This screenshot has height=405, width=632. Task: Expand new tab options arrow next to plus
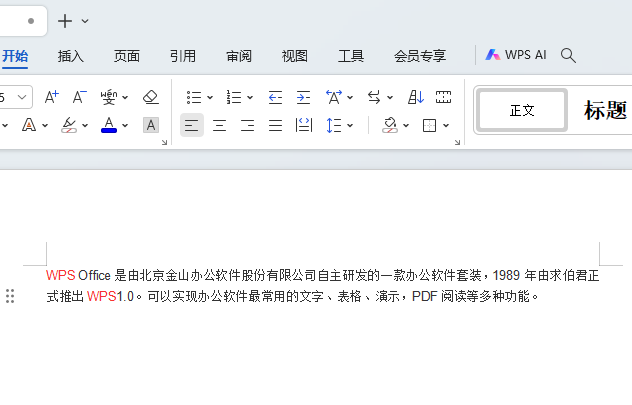pos(85,21)
